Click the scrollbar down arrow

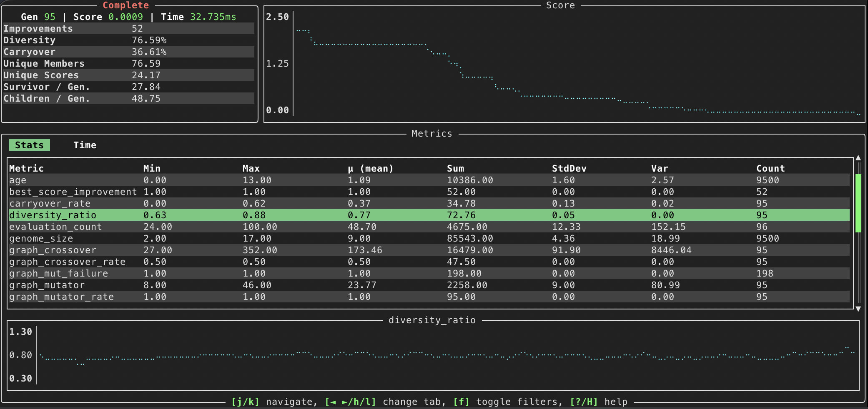click(858, 309)
